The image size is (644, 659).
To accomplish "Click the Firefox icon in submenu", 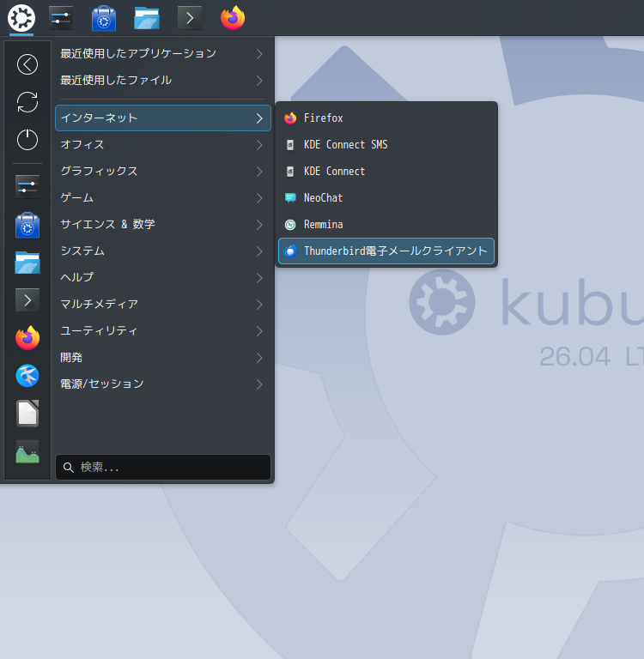I will point(290,118).
